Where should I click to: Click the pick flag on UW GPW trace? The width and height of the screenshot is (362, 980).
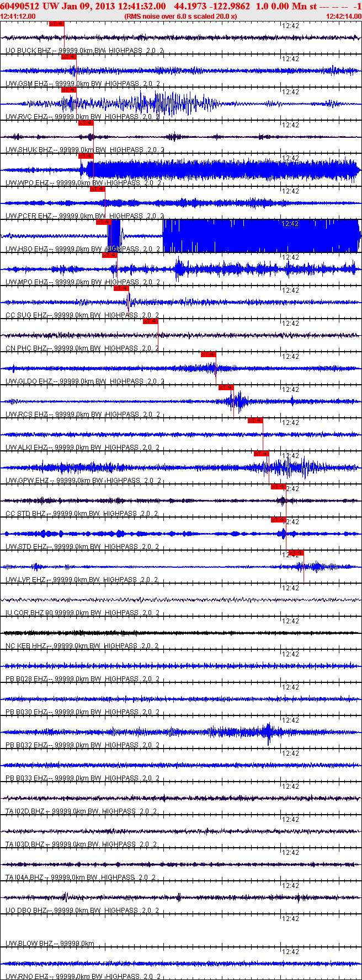pyautogui.click(x=262, y=454)
